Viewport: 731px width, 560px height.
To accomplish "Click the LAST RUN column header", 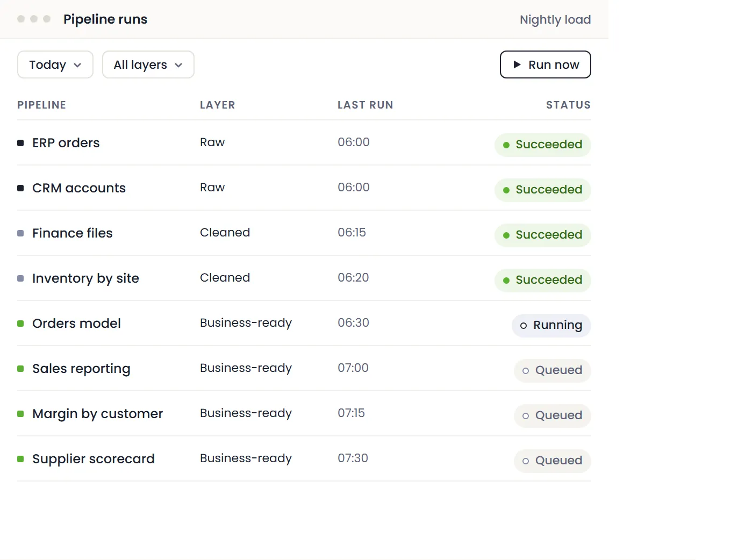I will 365,105.
